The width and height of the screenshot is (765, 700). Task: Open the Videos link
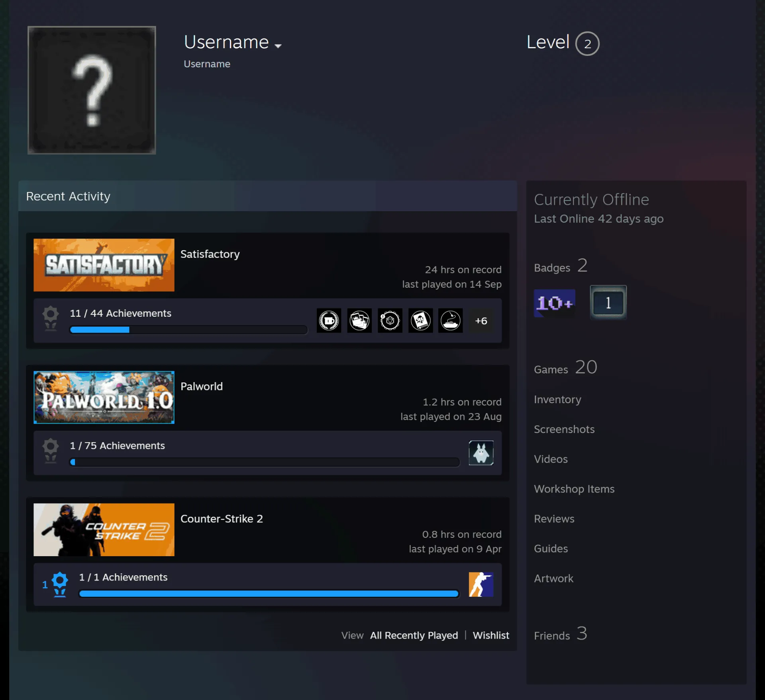551,459
